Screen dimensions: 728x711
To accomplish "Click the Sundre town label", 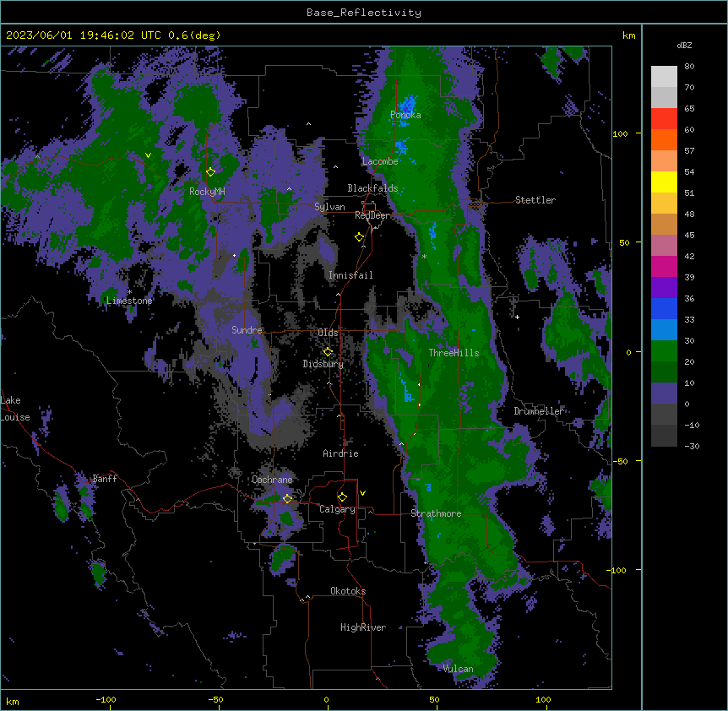I will pos(247,330).
